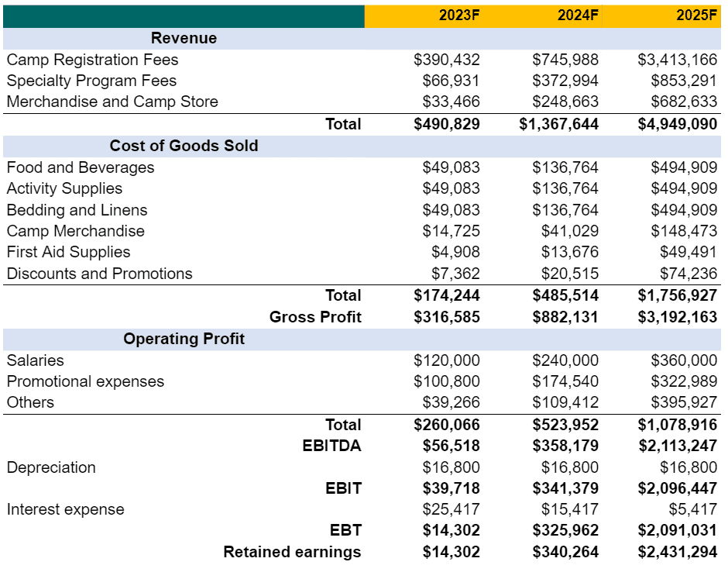Click the $322,989 promotional expenses value

tap(684, 381)
